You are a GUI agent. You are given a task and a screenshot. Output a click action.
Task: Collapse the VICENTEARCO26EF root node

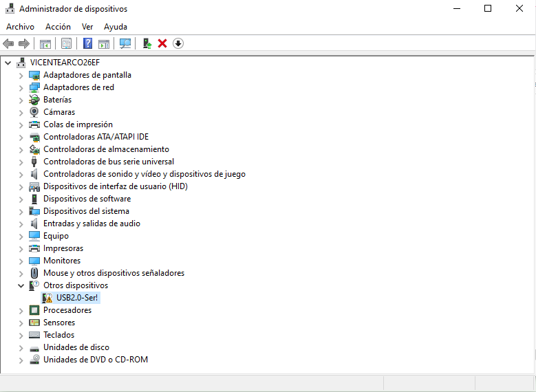[8, 63]
